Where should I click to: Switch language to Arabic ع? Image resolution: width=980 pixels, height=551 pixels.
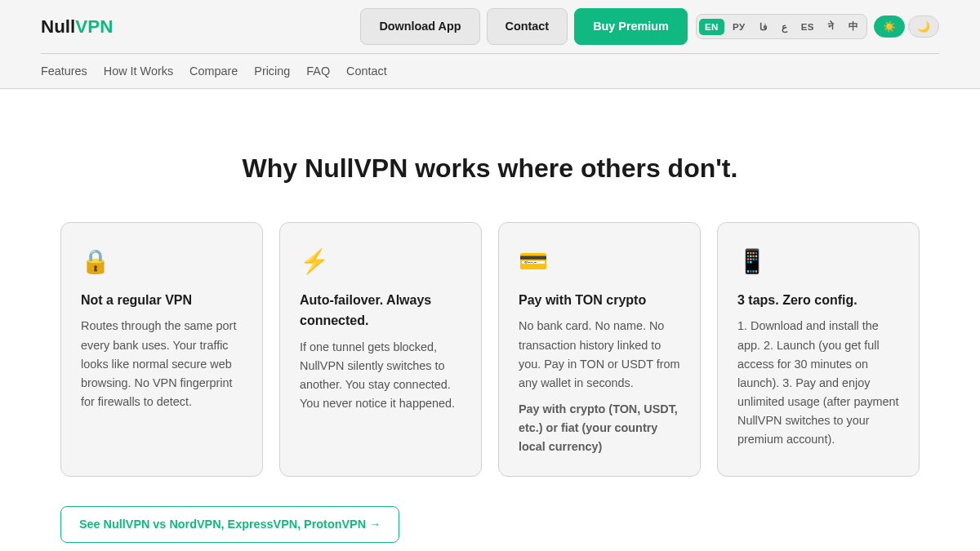click(785, 27)
